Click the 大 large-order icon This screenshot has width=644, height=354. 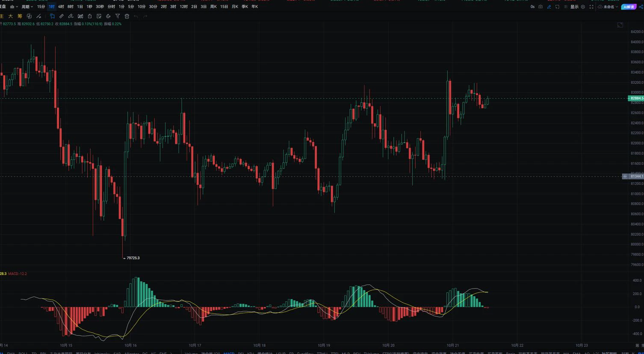click(11, 16)
